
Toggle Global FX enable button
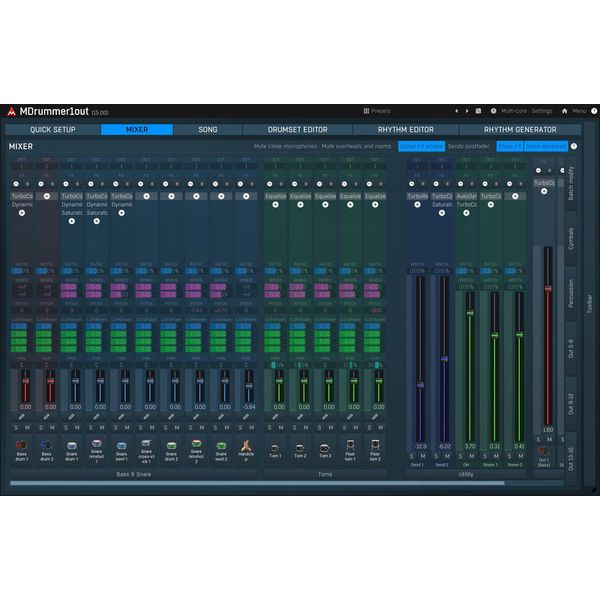click(421, 146)
